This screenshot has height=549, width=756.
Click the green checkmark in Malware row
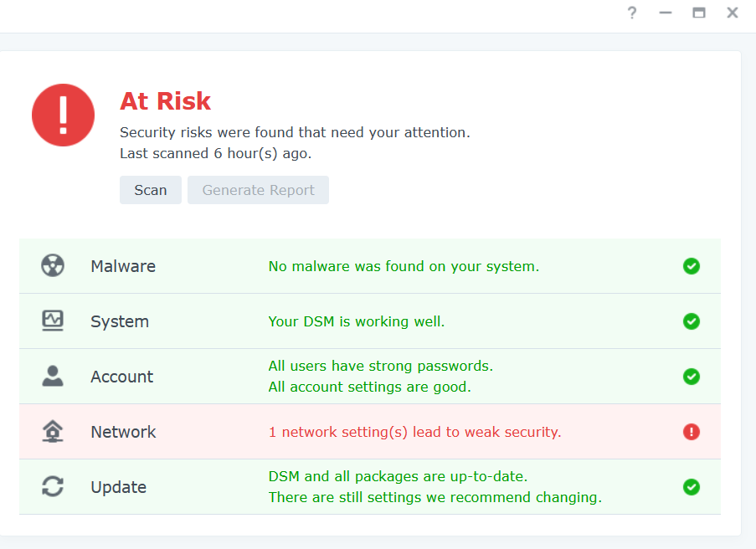tap(691, 266)
